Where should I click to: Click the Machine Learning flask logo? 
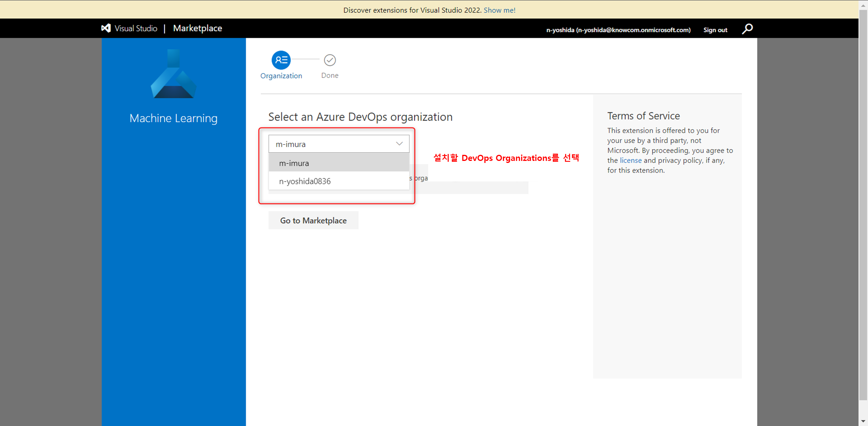[173, 74]
